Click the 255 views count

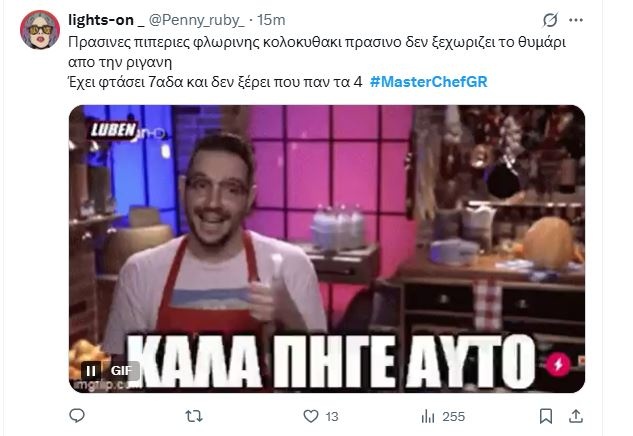click(x=453, y=417)
